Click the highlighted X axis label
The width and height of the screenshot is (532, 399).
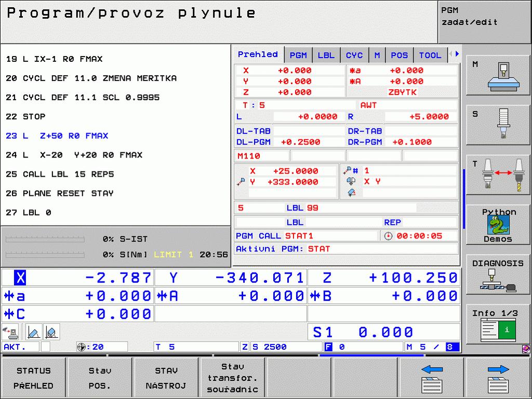click(x=20, y=278)
